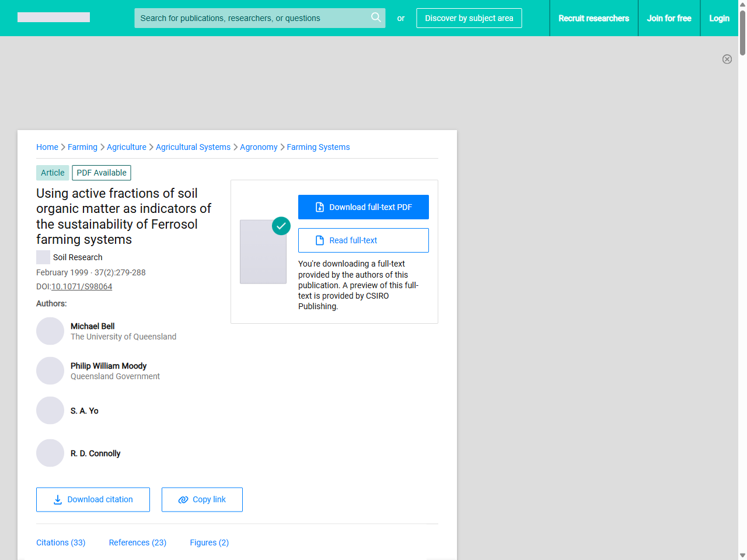This screenshot has width=747, height=560.
Task: Switch to the Citations (33) tab
Action: 61,542
